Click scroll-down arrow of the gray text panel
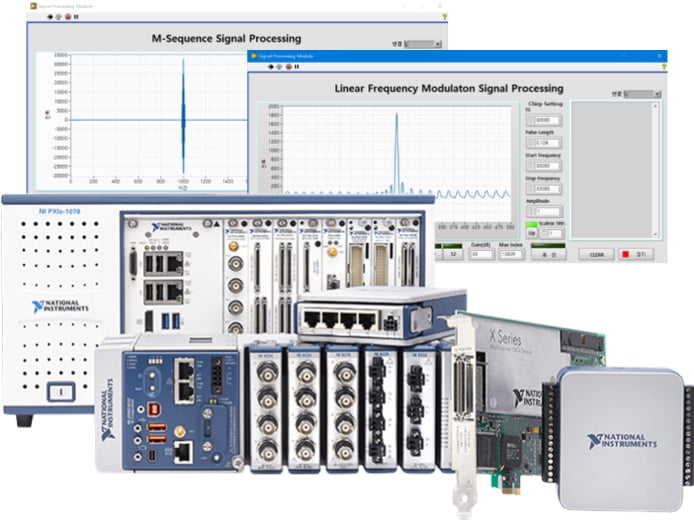The height and width of the screenshot is (520, 694). [655, 235]
